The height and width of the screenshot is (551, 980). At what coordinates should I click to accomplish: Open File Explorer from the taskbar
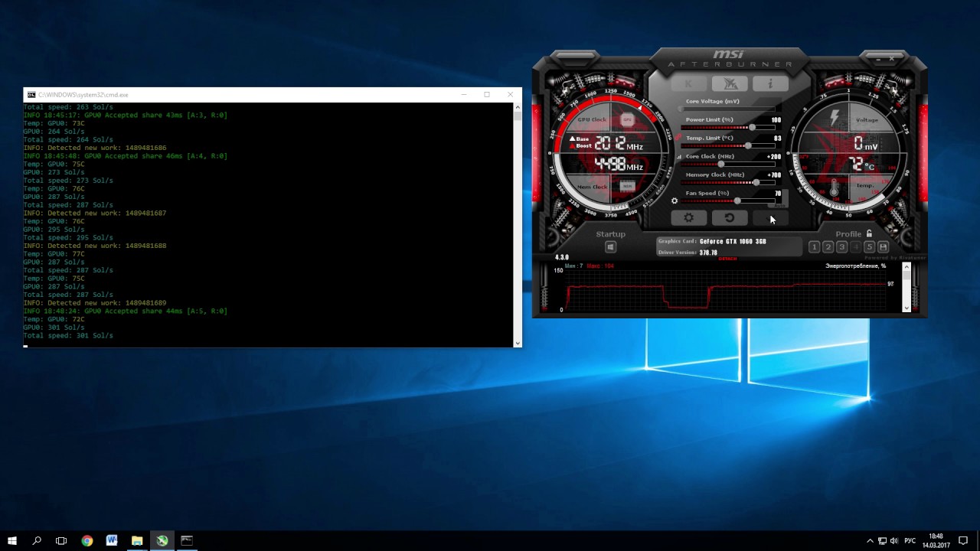(x=137, y=540)
